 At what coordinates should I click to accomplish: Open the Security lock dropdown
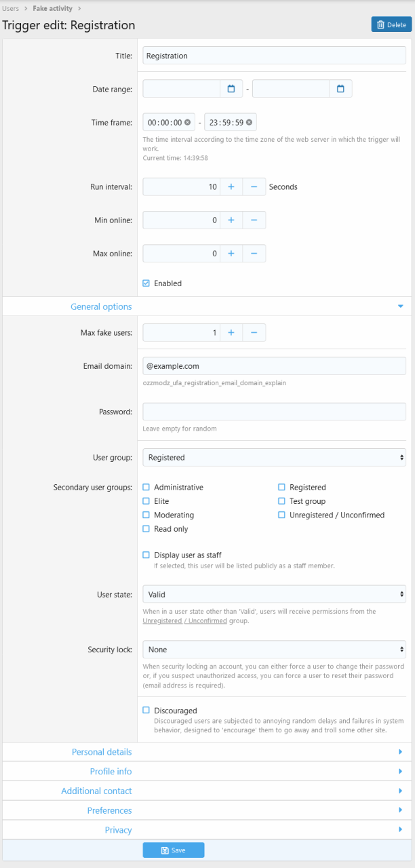274,650
